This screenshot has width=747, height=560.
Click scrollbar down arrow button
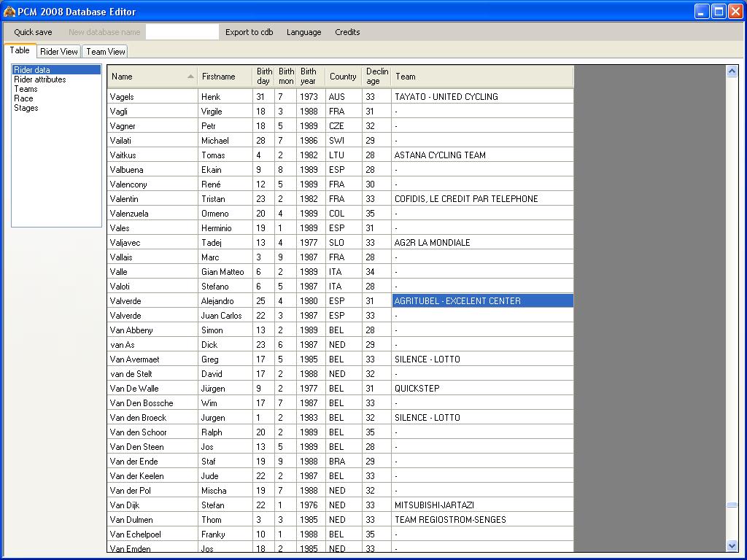point(732,545)
